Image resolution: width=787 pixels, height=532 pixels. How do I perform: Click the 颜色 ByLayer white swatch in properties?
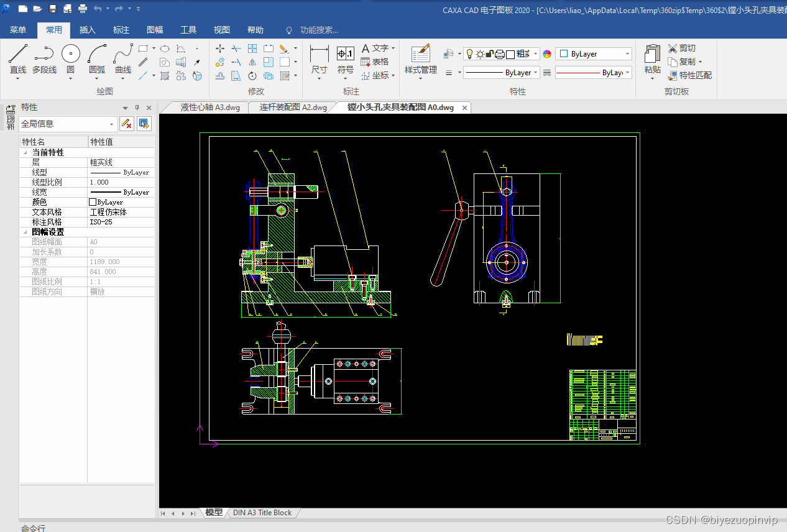pos(93,202)
